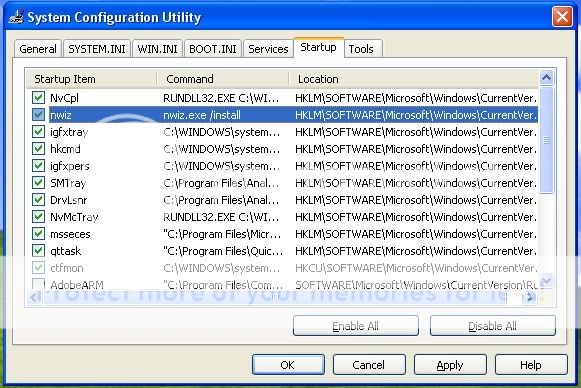This screenshot has width=581, height=388.
Task: Click the Enable All button
Action: point(356,326)
